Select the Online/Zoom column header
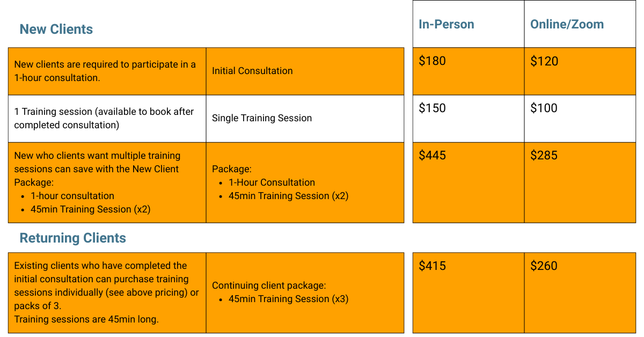The image size is (644, 337). (x=567, y=24)
